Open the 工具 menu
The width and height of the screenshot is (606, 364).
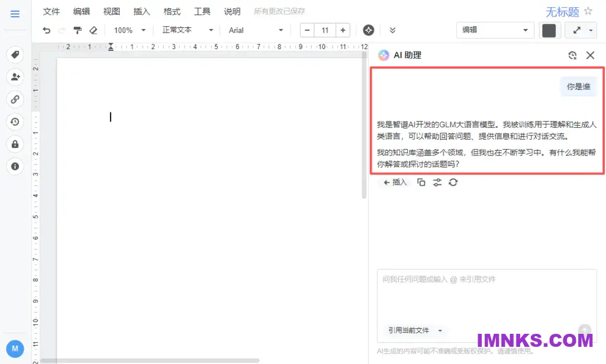coord(201,11)
